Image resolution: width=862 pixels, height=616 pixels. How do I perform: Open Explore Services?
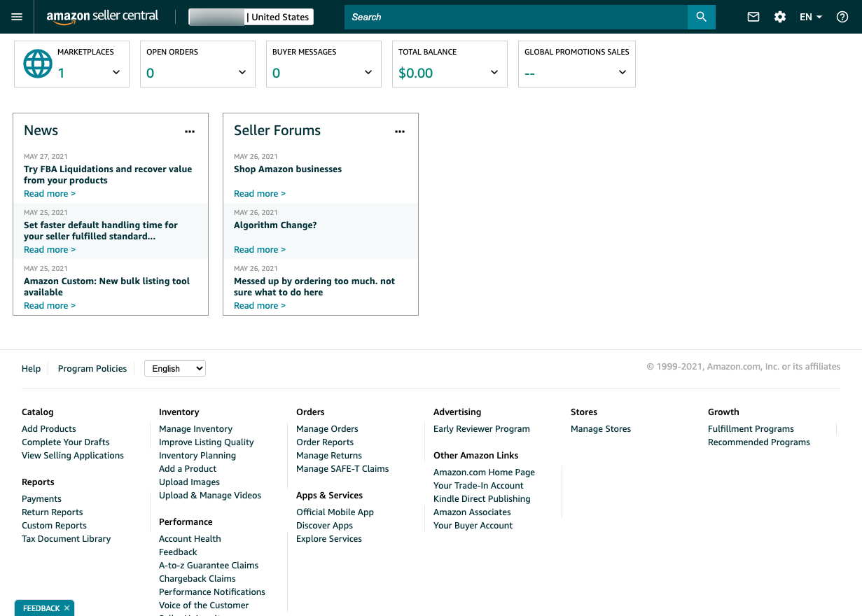(x=329, y=538)
